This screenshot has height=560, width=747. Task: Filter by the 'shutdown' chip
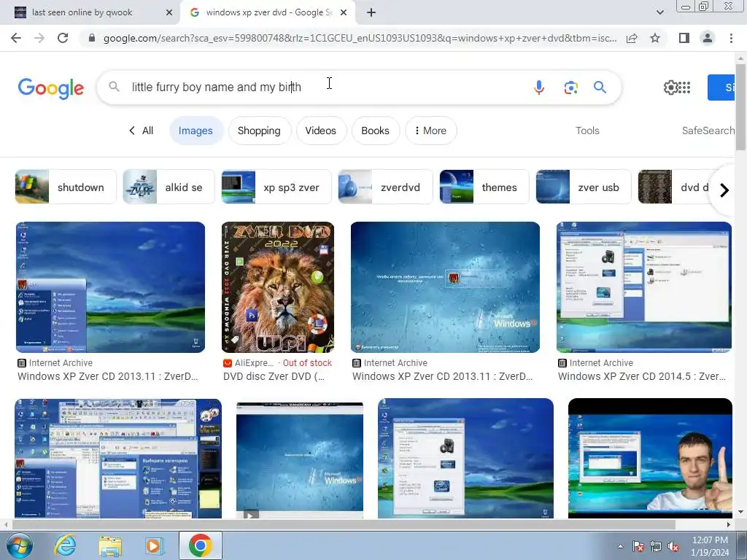tap(66, 187)
